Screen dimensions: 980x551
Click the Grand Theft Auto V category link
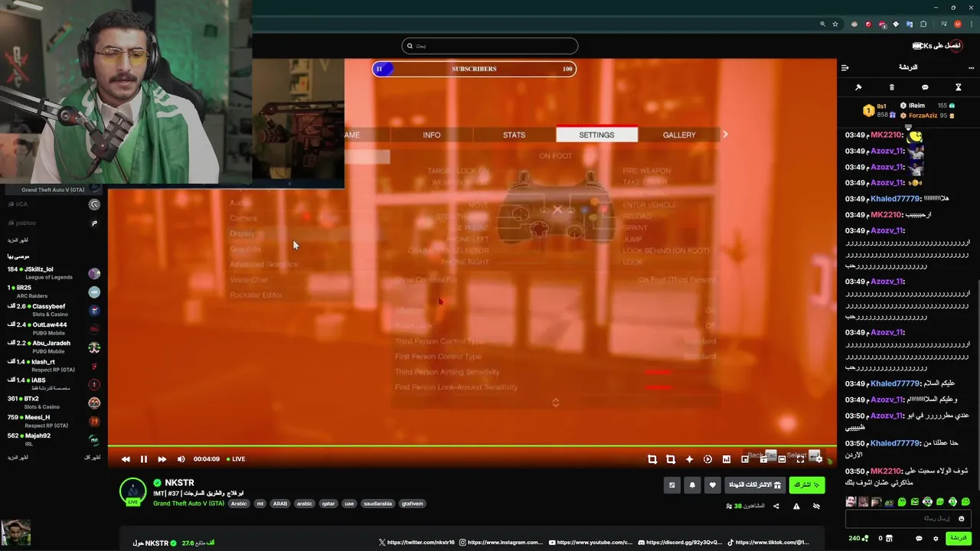point(188,504)
